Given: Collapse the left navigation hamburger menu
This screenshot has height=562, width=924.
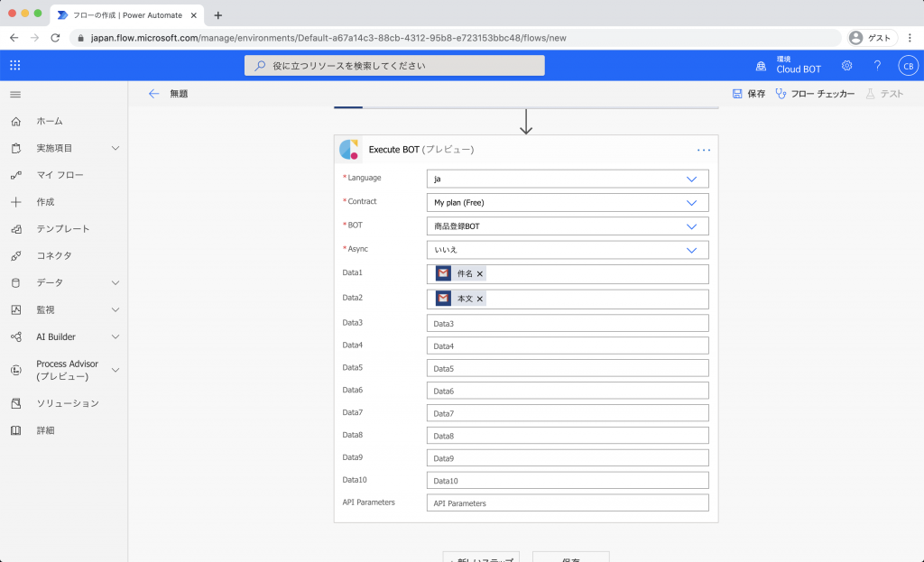Looking at the screenshot, I should pyautogui.click(x=16, y=94).
